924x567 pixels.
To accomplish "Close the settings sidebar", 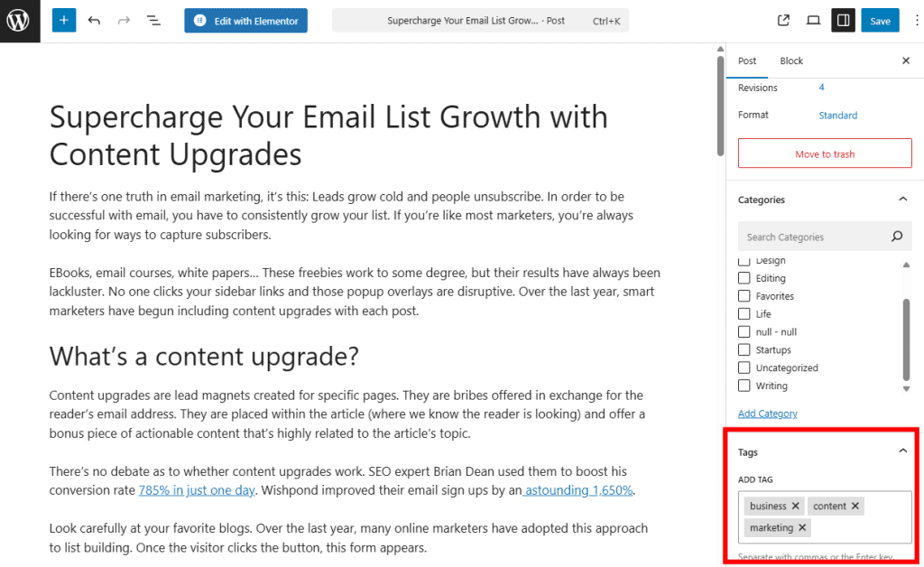I will pos(906,60).
